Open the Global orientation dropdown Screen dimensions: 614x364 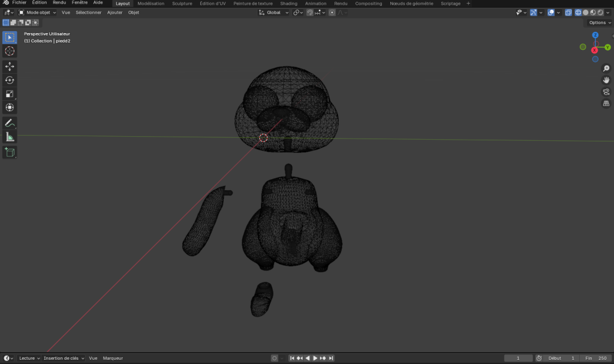[273, 12]
